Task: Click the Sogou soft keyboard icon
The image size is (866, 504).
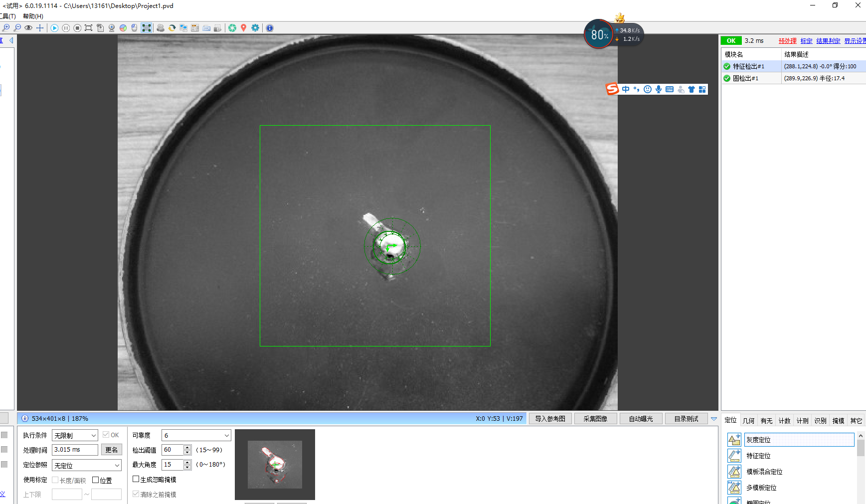Action: pyautogui.click(x=670, y=89)
